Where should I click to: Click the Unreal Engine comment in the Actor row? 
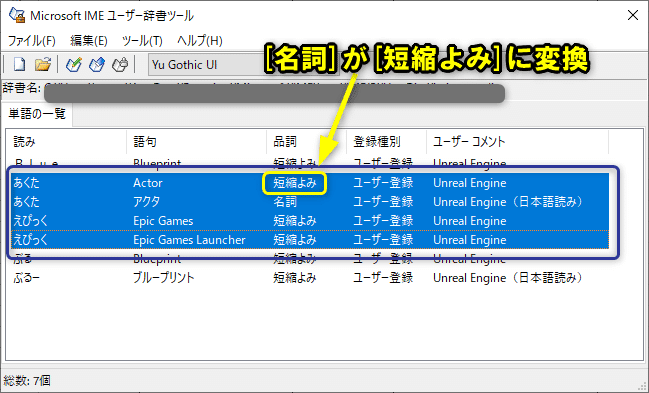469,183
